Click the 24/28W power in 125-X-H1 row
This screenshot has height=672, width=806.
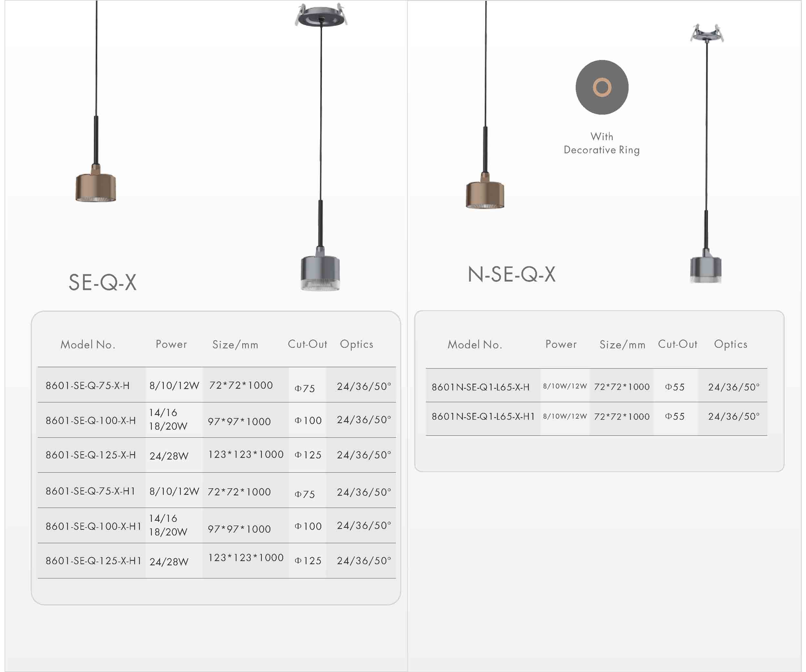click(169, 562)
